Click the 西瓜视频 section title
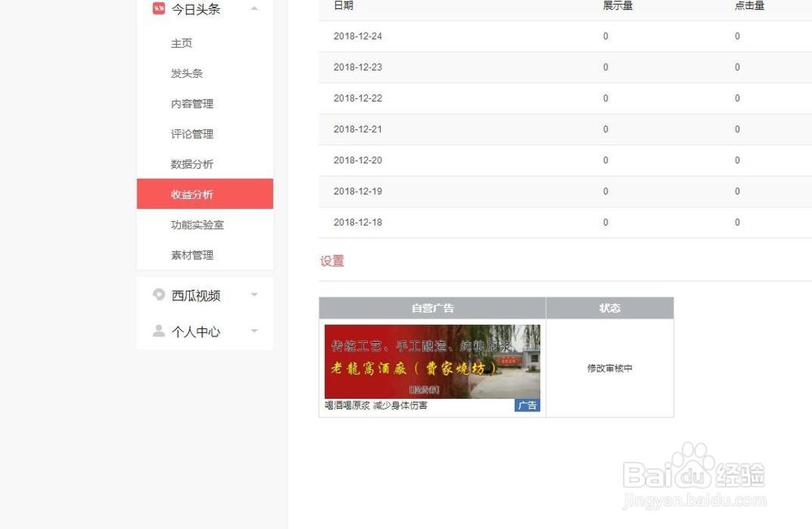This screenshot has width=812, height=529. click(196, 295)
